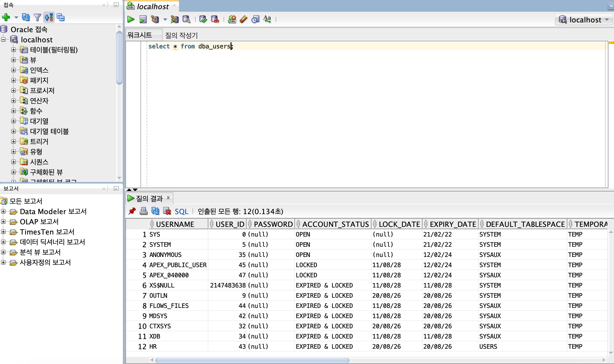Click the Commit icon in worksheet toolbar

(203, 19)
